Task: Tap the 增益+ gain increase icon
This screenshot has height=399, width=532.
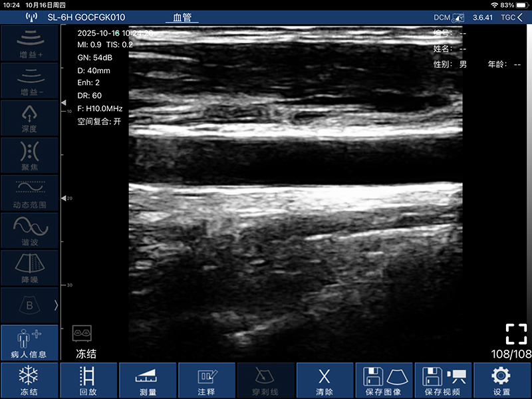Action: (29, 43)
